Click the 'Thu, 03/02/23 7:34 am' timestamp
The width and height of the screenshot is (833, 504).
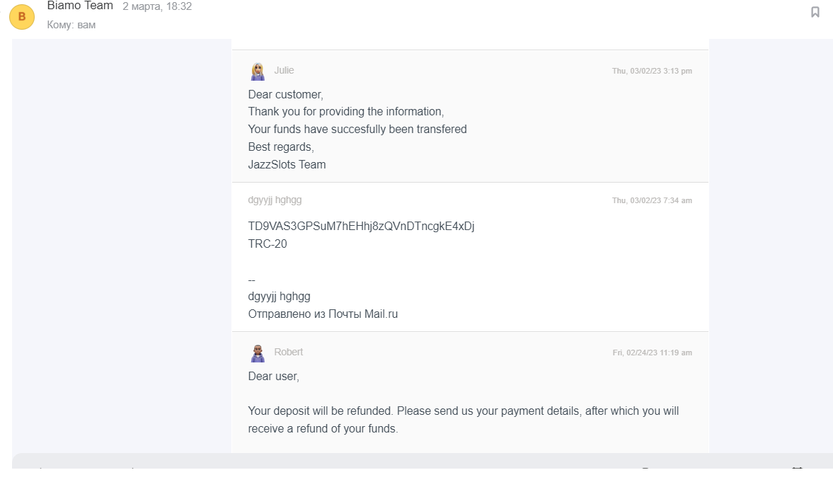tap(652, 200)
